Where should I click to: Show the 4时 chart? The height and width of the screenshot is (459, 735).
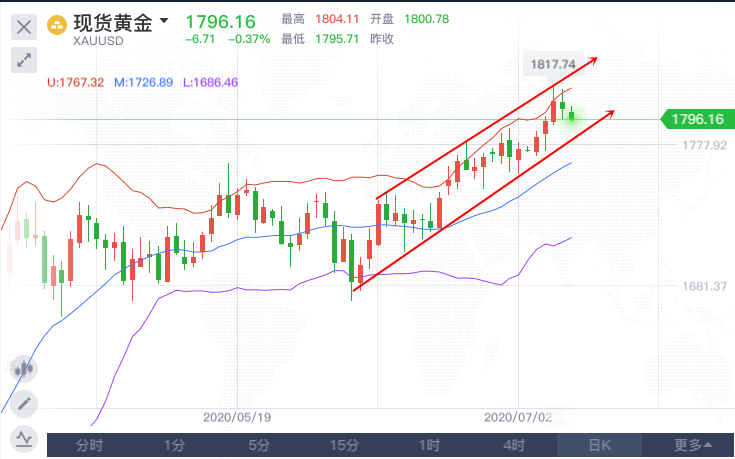point(515,445)
